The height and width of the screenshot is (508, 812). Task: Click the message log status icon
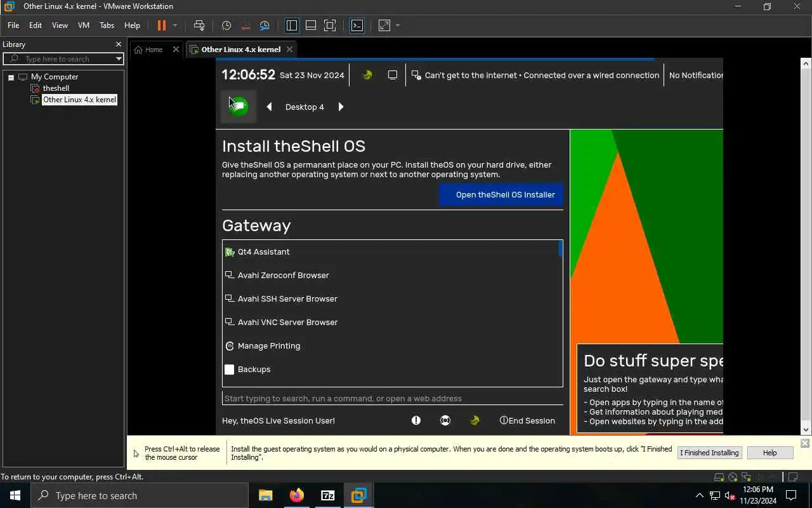click(792, 477)
